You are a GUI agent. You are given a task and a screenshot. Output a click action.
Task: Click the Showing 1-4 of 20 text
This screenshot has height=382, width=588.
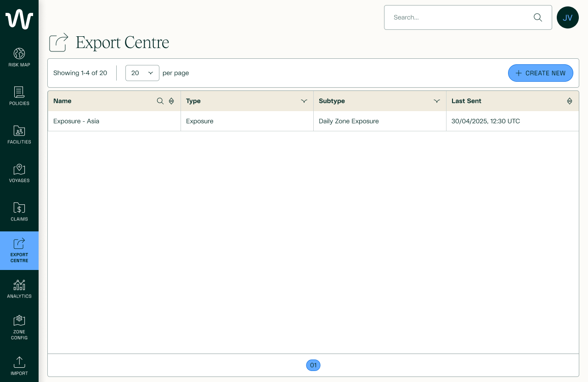(80, 73)
